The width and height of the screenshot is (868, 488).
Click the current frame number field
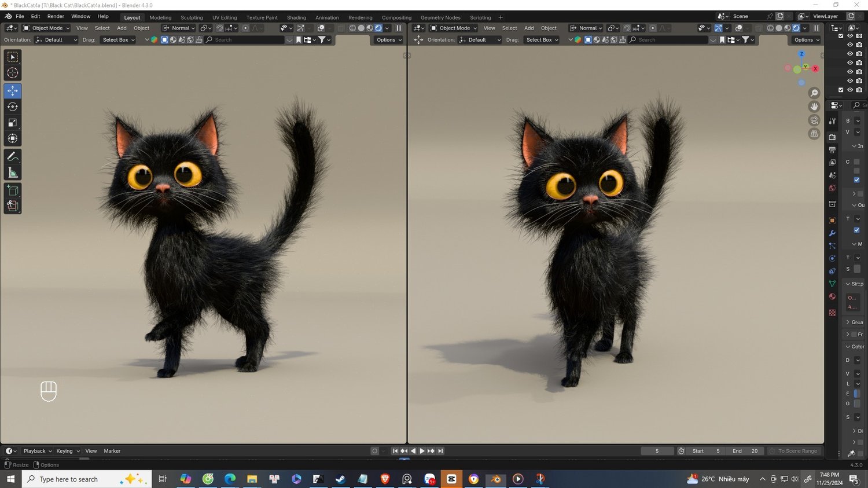[x=657, y=451]
